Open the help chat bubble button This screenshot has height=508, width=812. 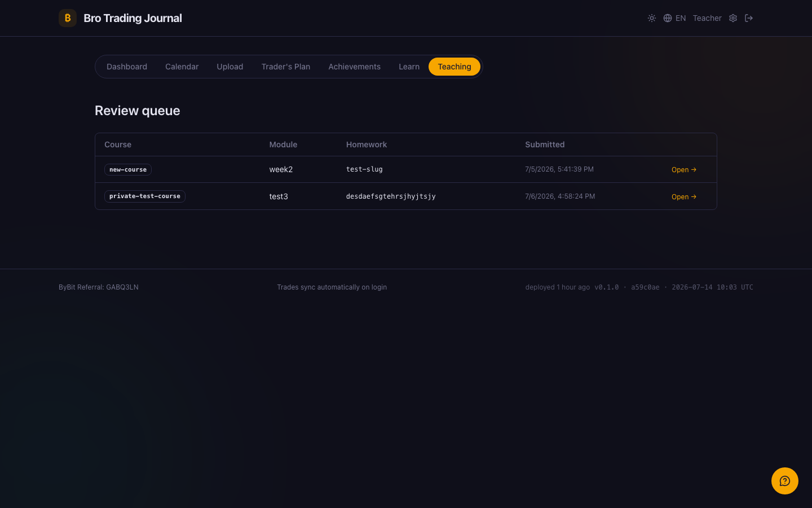[x=785, y=481]
